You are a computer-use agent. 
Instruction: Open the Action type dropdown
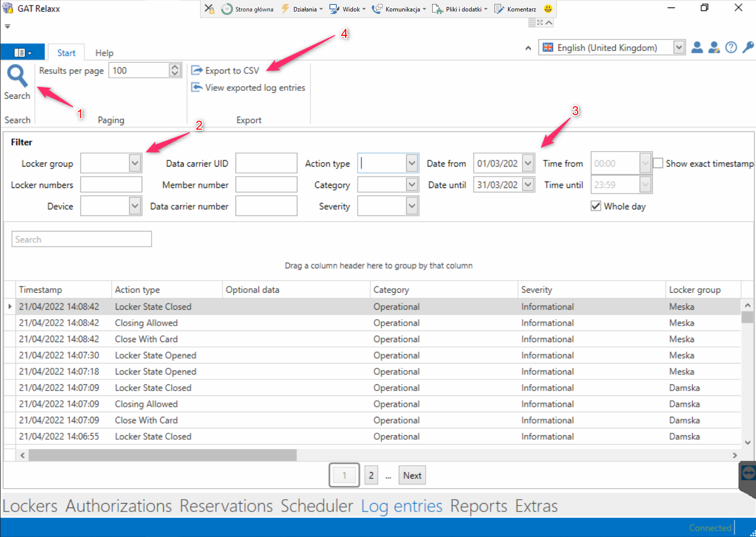point(412,164)
